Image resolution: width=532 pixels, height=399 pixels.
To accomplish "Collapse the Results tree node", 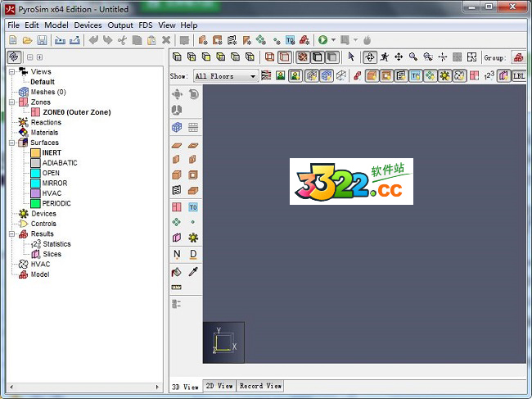I will tap(12, 234).
